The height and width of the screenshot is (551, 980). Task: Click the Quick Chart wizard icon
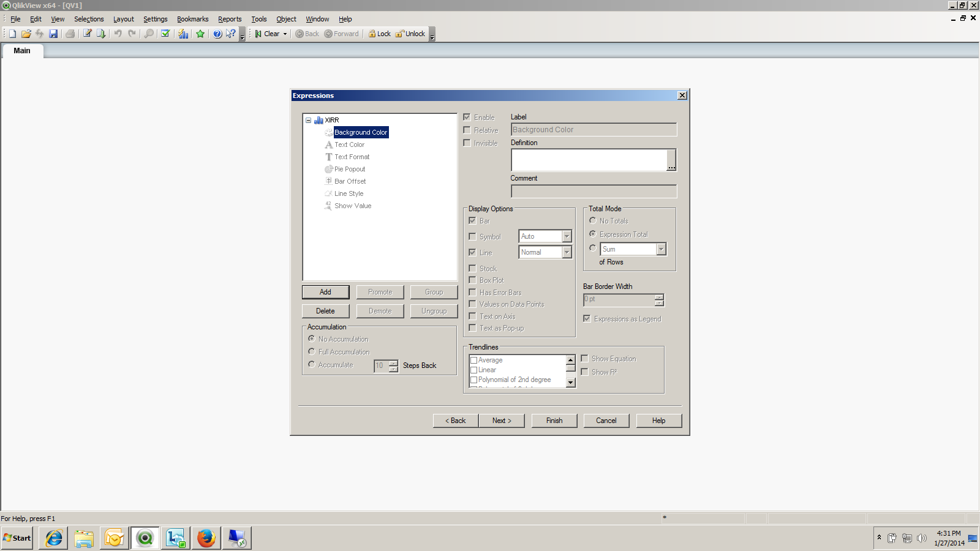point(183,34)
